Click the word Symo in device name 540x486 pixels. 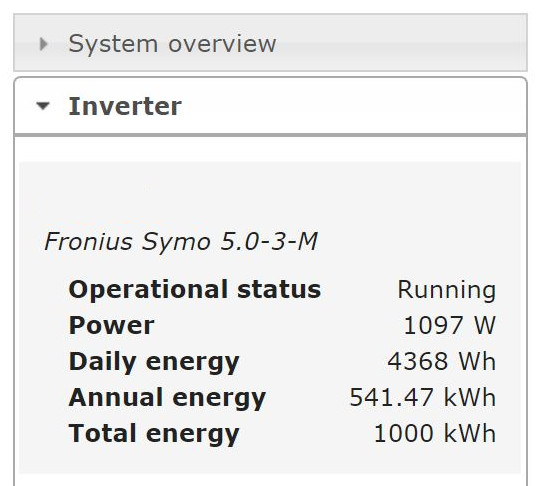click(176, 243)
